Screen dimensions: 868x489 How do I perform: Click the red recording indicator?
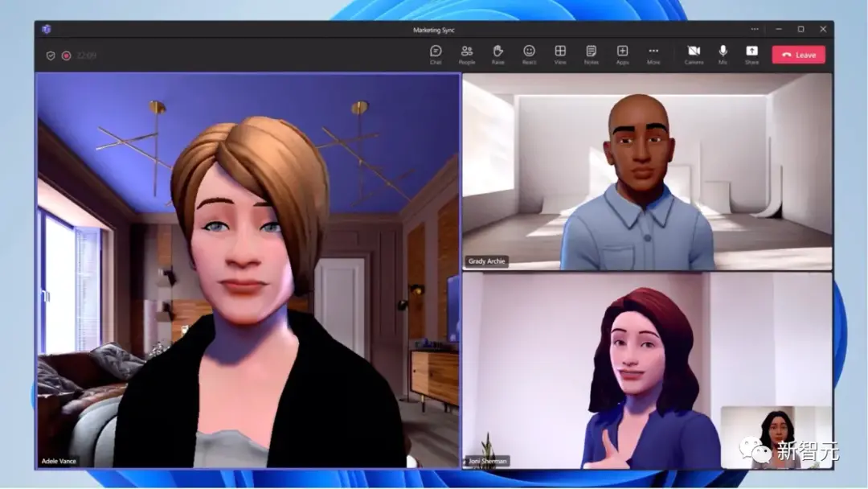[66, 55]
